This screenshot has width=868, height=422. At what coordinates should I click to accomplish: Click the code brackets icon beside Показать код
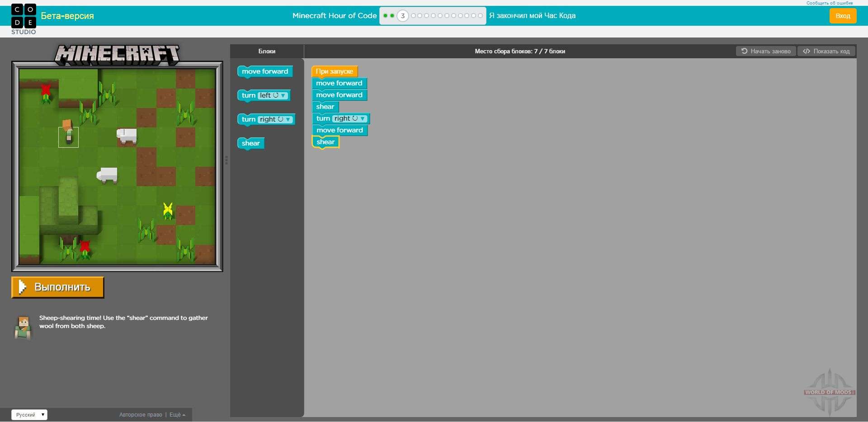tap(806, 51)
